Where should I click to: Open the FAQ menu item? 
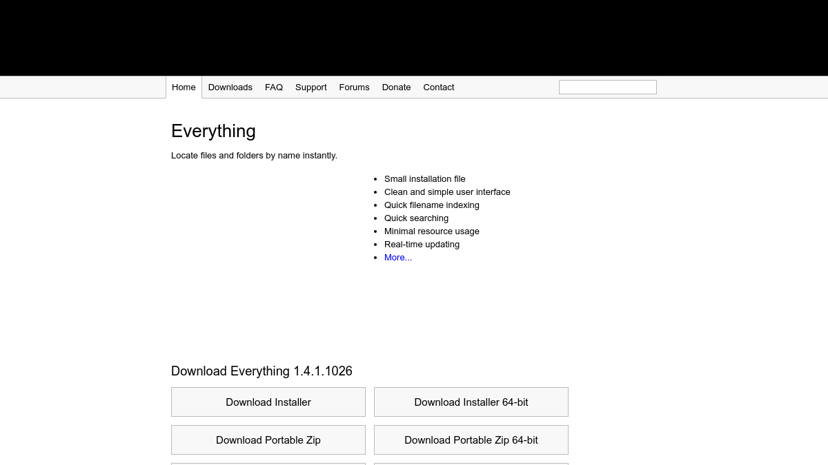click(274, 87)
